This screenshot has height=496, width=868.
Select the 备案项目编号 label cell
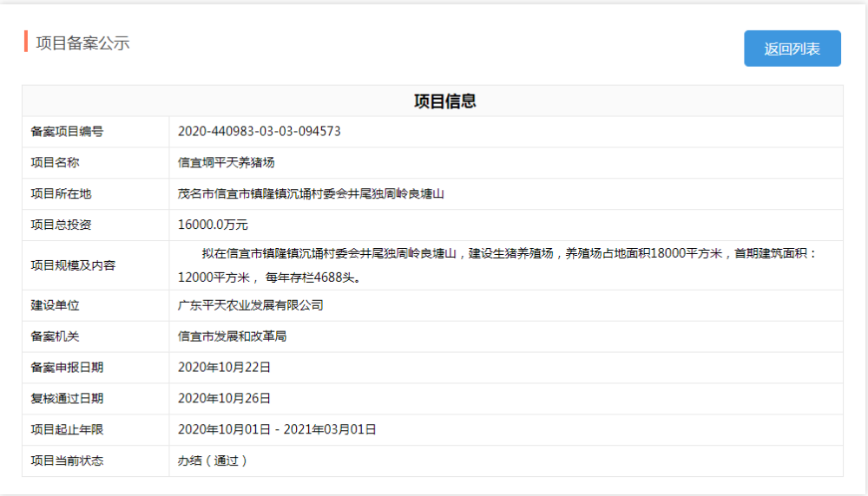pos(95,132)
